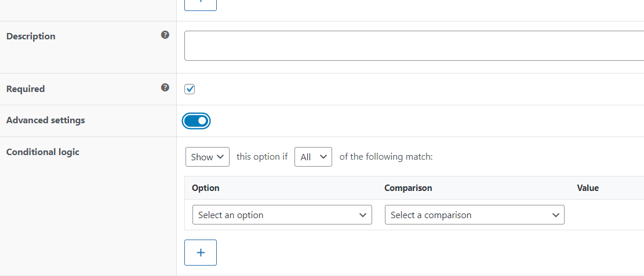Click the Option column header
644x276 pixels.
pos(206,188)
